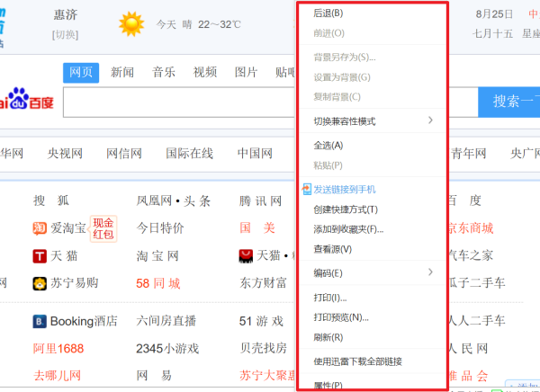Click the 爱淘宝 orange icon
The width and height of the screenshot is (540, 392).
point(40,228)
